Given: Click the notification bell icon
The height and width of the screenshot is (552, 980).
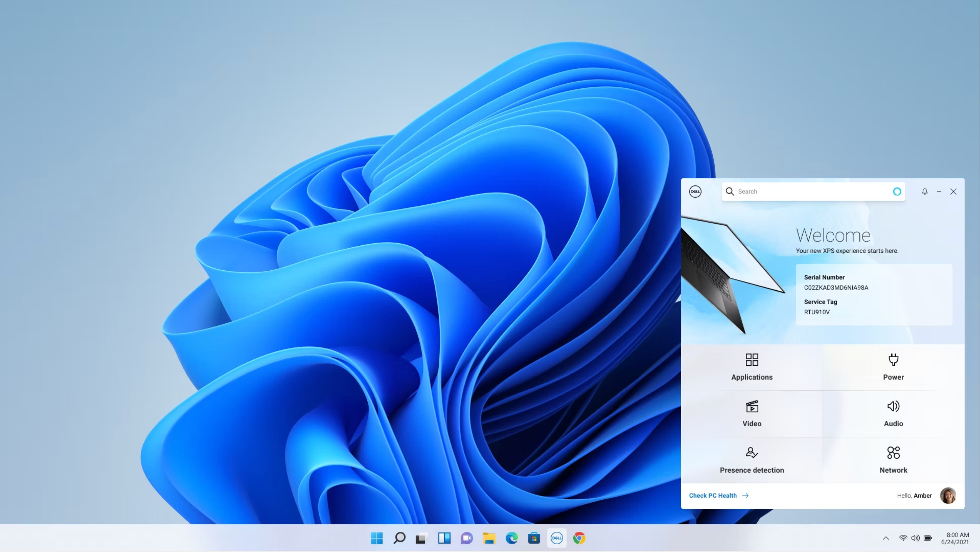Looking at the screenshot, I should coord(924,191).
